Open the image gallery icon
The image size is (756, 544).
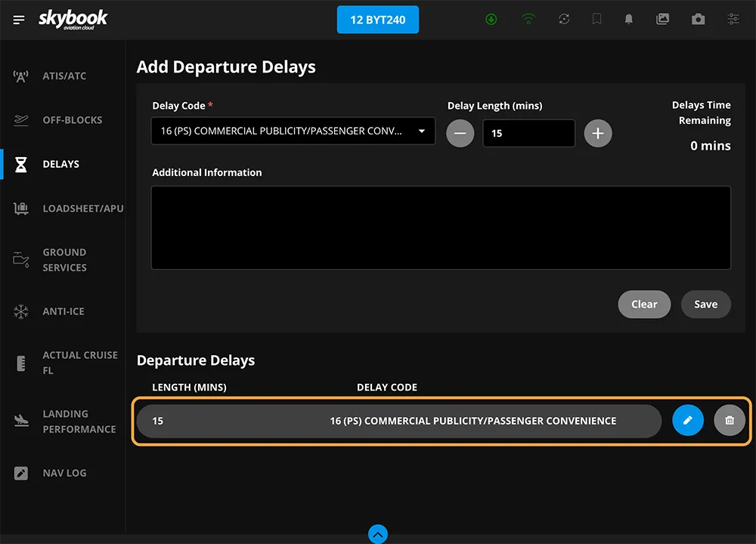[x=662, y=20]
